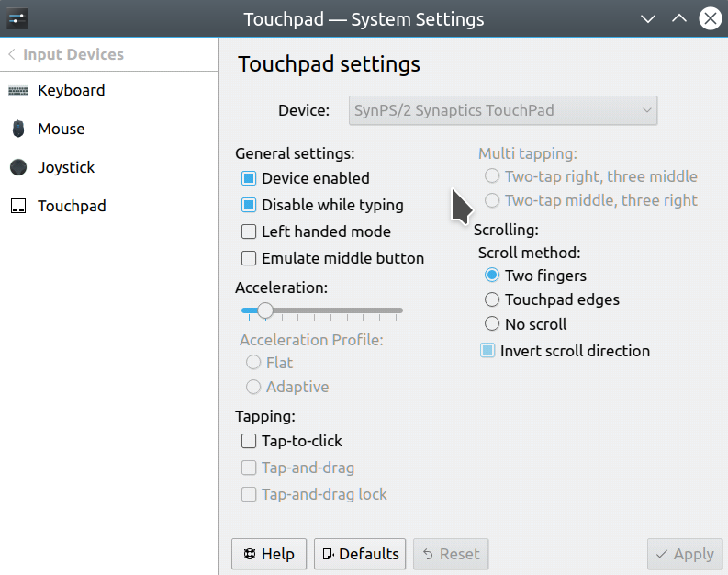Click the Help button lifebuoy icon
The width and height of the screenshot is (728, 575).
coord(250,554)
